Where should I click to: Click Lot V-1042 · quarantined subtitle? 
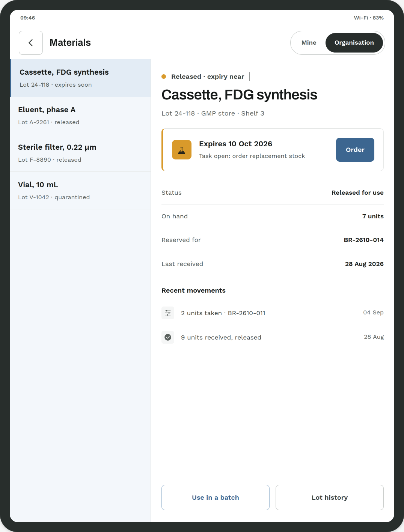click(x=54, y=197)
